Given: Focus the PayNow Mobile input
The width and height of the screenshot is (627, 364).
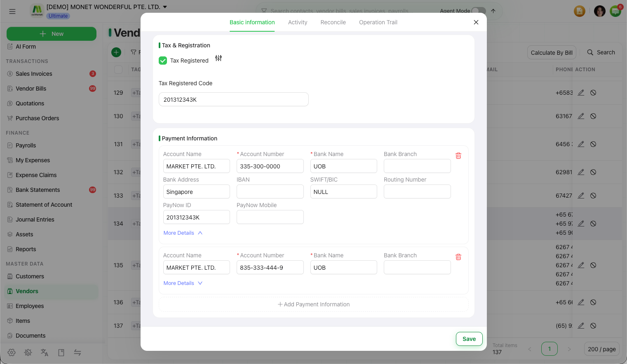Looking at the screenshot, I should (x=270, y=217).
